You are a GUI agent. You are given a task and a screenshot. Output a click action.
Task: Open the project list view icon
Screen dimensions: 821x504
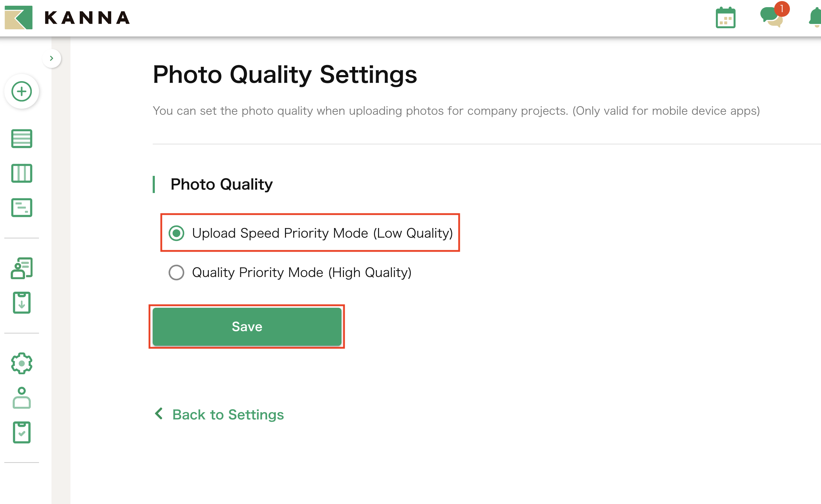(21, 139)
